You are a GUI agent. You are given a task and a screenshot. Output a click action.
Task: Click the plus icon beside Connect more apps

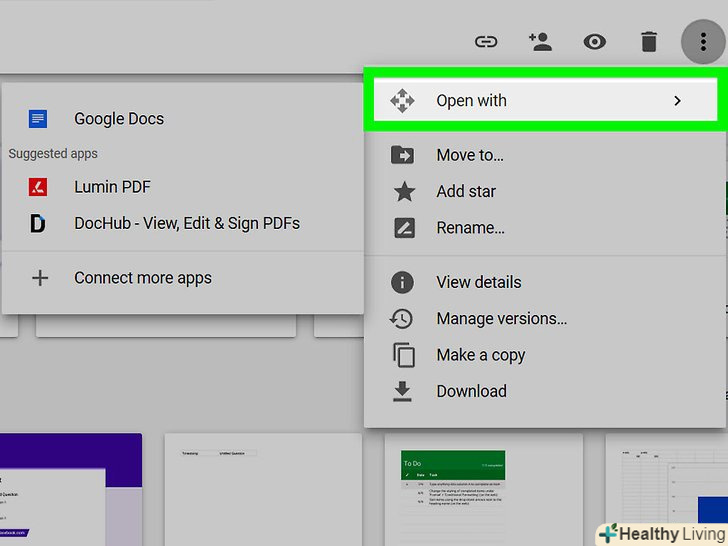click(x=40, y=278)
